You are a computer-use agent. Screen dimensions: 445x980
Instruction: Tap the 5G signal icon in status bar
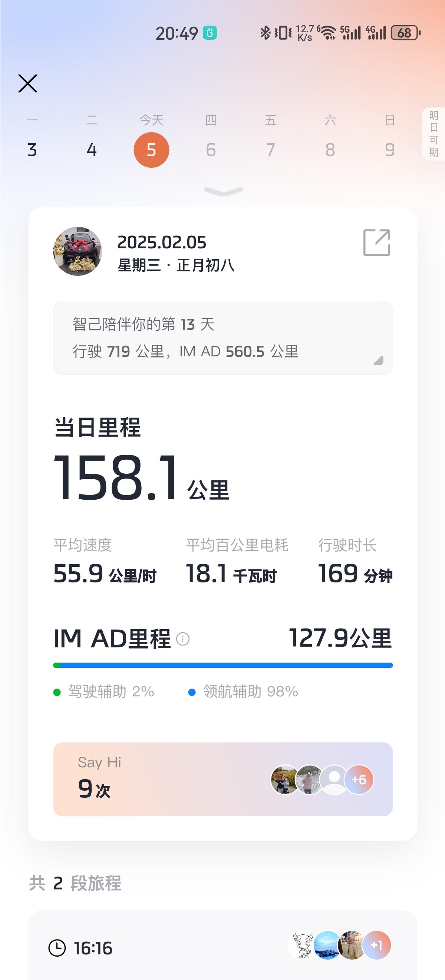(x=350, y=33)
